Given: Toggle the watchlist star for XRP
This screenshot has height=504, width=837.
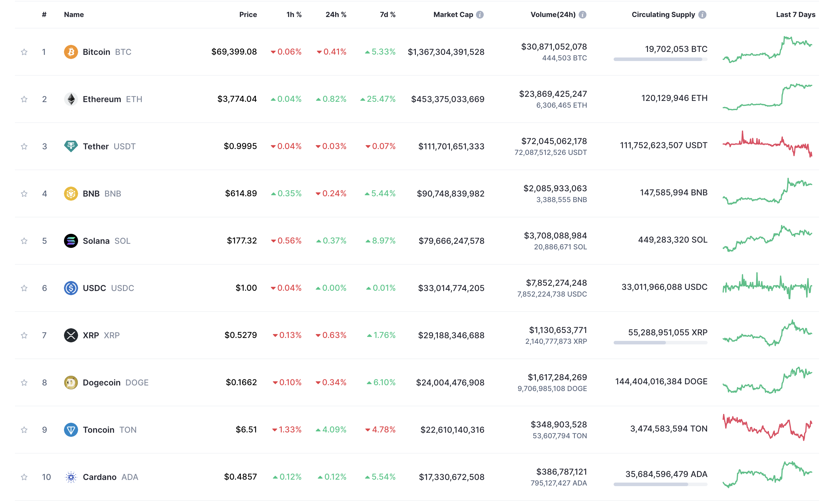Looking at the screenshot, I should pyautogui.click(x=24, y=335).
